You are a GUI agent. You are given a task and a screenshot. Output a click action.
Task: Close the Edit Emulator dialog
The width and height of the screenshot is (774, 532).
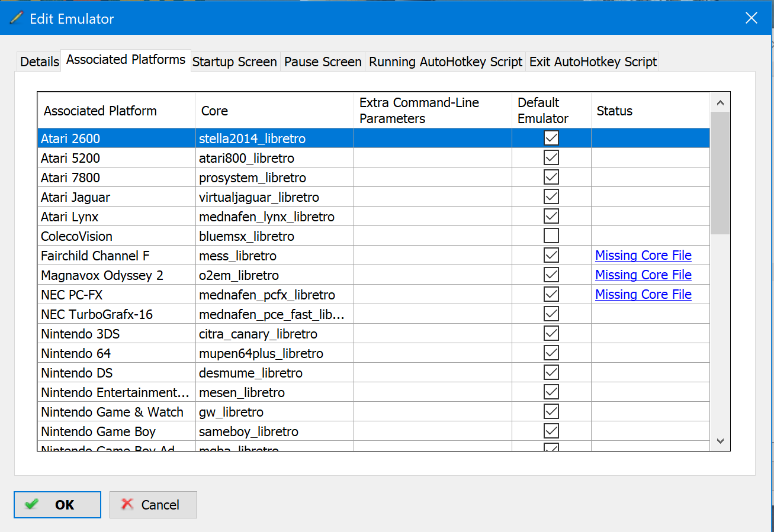751,18
